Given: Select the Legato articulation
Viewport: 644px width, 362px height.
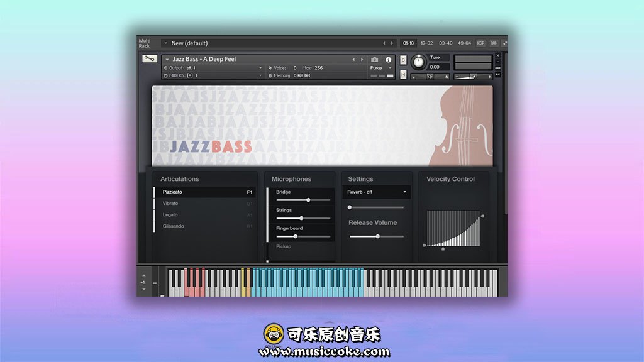Looking at the screenshot, I should point(170,215).
